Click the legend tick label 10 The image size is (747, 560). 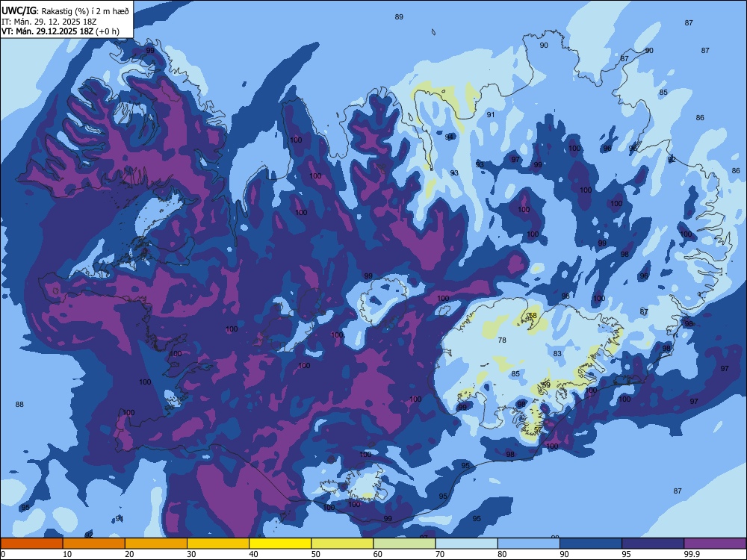67,554
